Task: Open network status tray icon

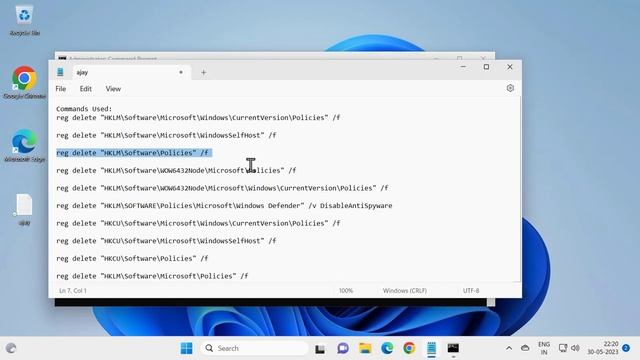Action: (x=563, y=348)
